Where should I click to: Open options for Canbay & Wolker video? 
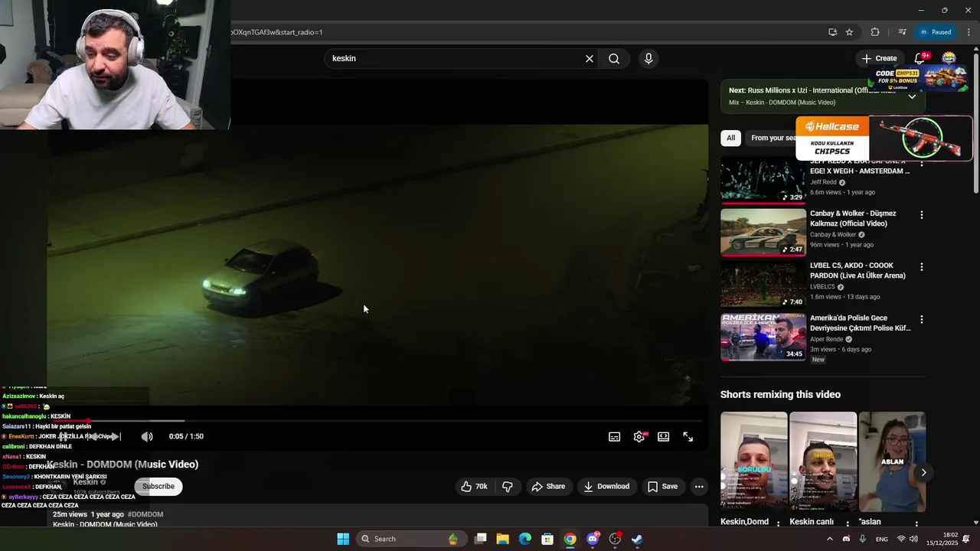tap(921, 215)
